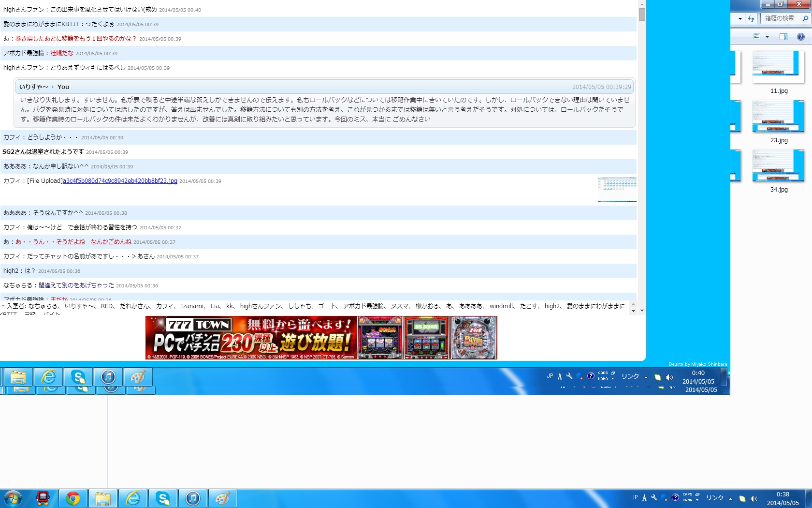Open Google Chrome from the taskbar
This screenshot has height=508, width=812.
point(73,498)
